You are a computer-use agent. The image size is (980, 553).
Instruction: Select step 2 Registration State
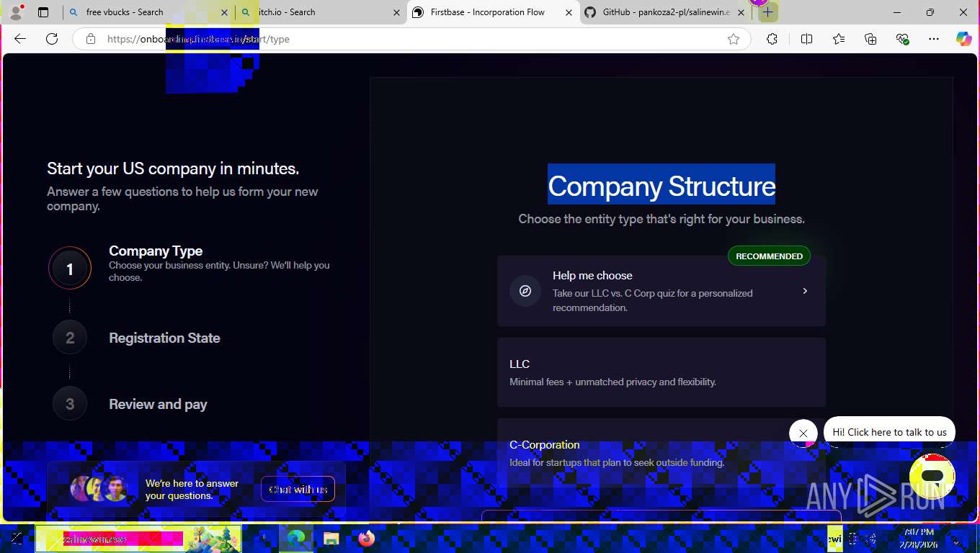point(137,338)
